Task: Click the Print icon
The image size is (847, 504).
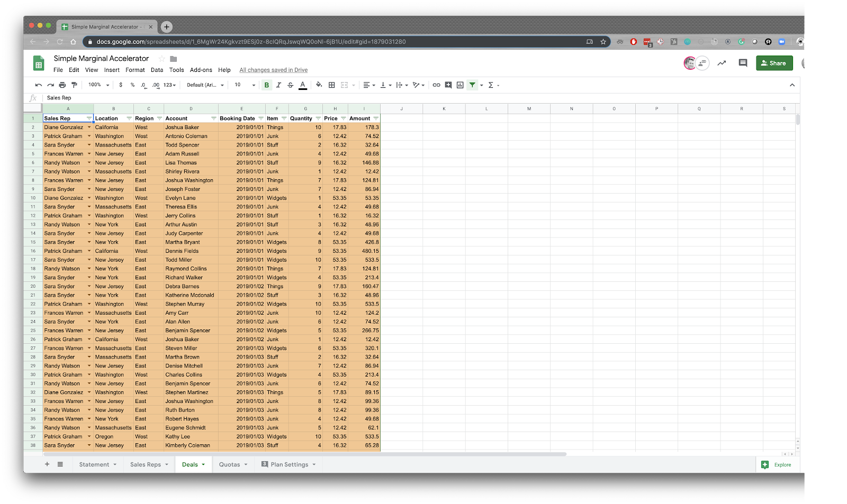Action: point(63,85)
